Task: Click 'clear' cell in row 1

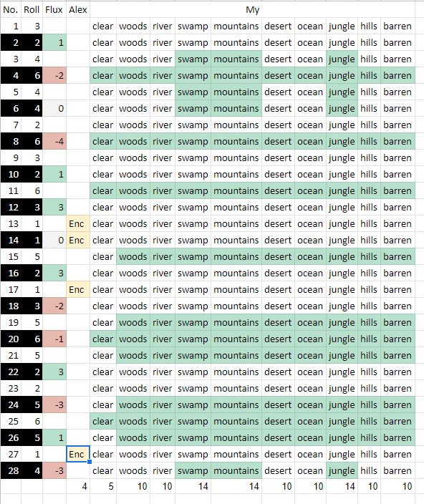Action: [103, 26]
